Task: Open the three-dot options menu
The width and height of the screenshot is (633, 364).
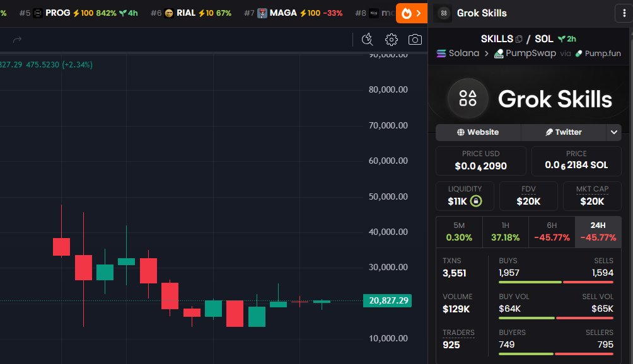Action: pos(624,13)
